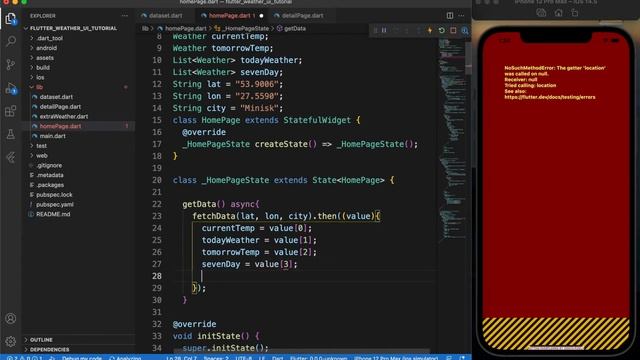Open the flutter.dev testing errors link
This screenshot has height=360, width=640.
point(550,97)
